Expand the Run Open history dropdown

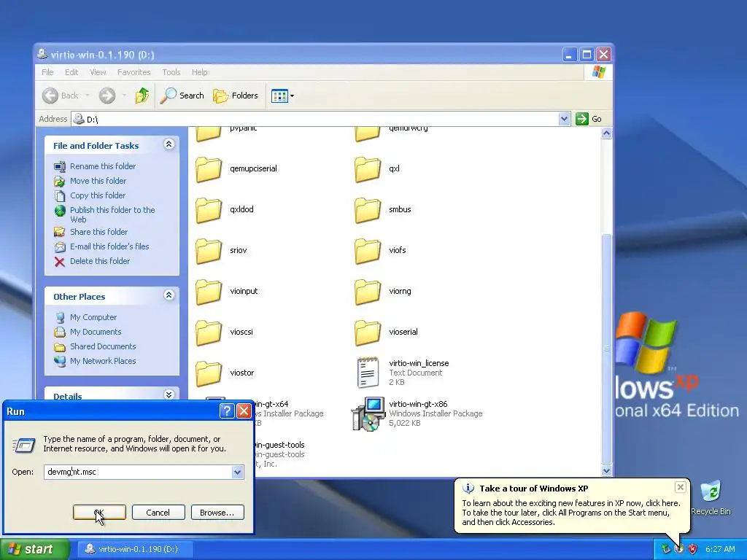click(x=237, y=472)
